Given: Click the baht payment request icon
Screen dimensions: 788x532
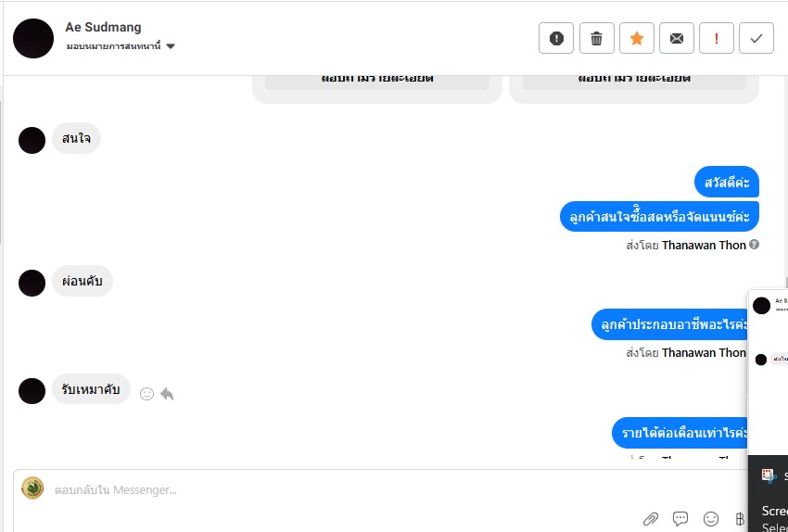Looking at the screenshot, I should (740, 519).
